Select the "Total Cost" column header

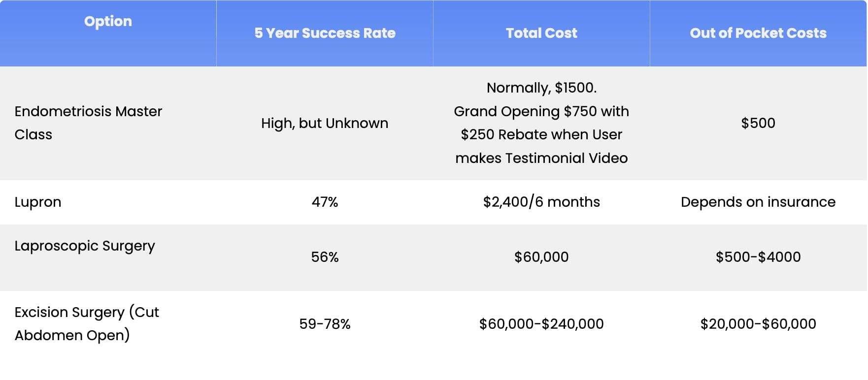(541, 33)
